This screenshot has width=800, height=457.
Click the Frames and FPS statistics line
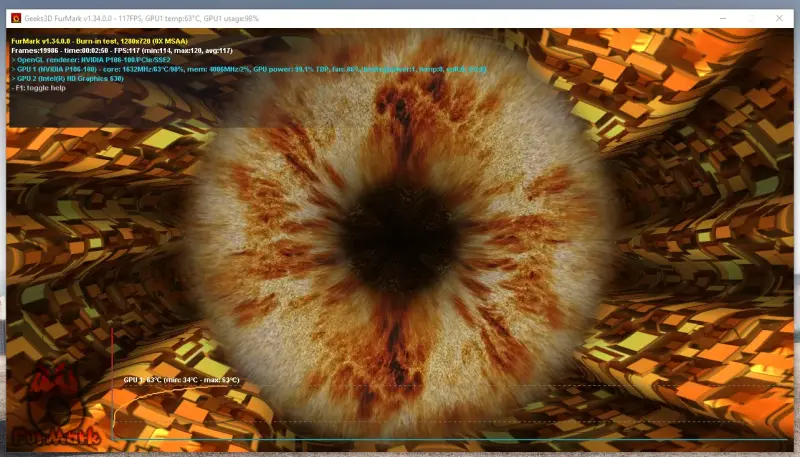[x=121, y=50]
